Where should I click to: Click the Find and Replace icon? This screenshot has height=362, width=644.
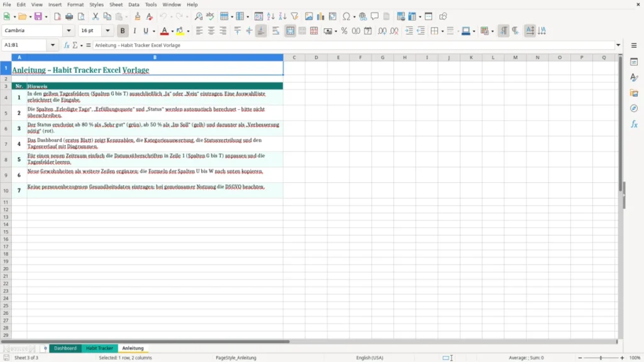pyautogui.click(x=198, y=16)
